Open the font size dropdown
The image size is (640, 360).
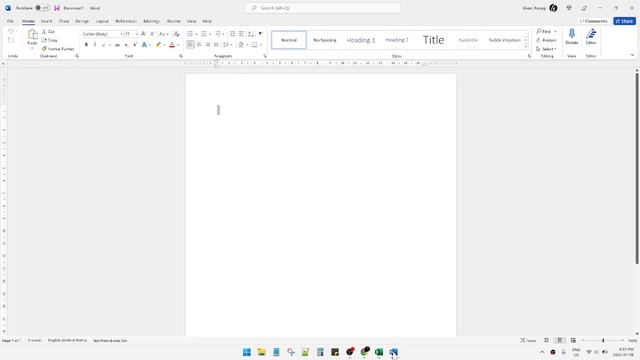pyautogui.click(x=136, y=34)
